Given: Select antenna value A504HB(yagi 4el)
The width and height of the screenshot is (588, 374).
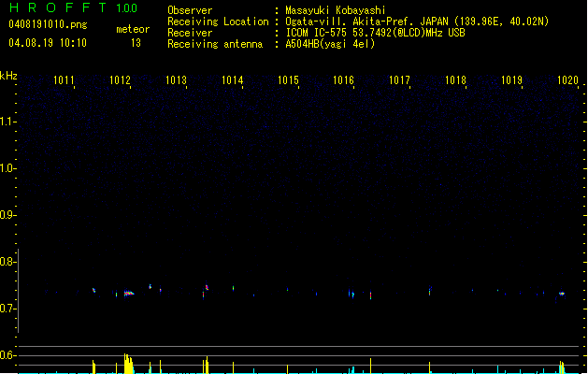Looking at the screenshot, I should [330, 44].
